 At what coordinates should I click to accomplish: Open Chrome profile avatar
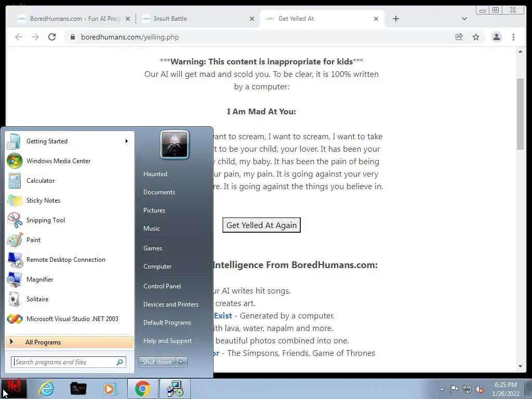[x=496, y=37]
